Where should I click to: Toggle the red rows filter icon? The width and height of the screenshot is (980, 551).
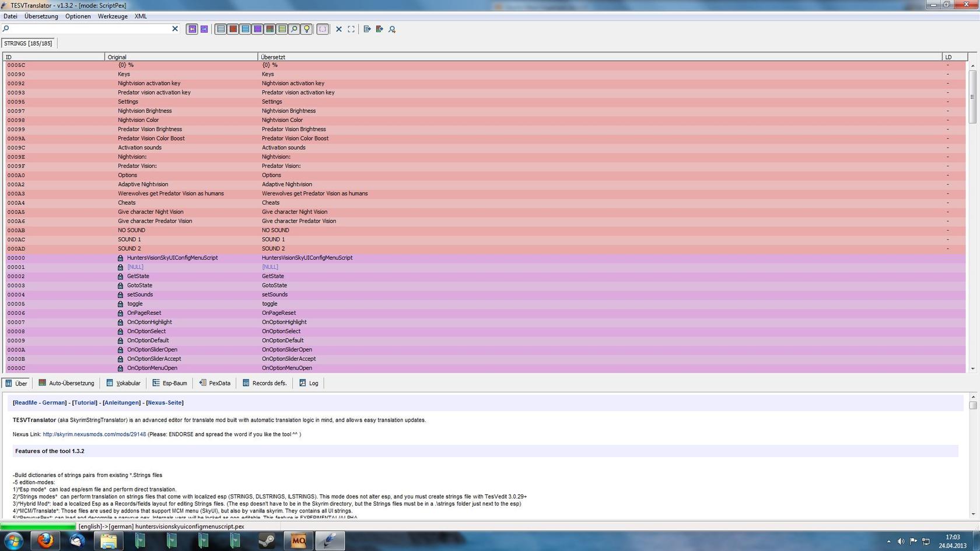tap(233, 29)
